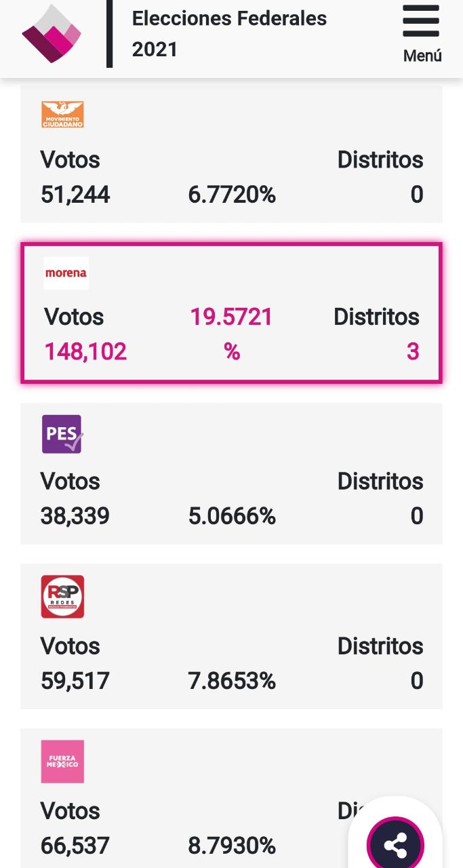
Task: Click the PES party logo
Action: click(x=62, y=434)
